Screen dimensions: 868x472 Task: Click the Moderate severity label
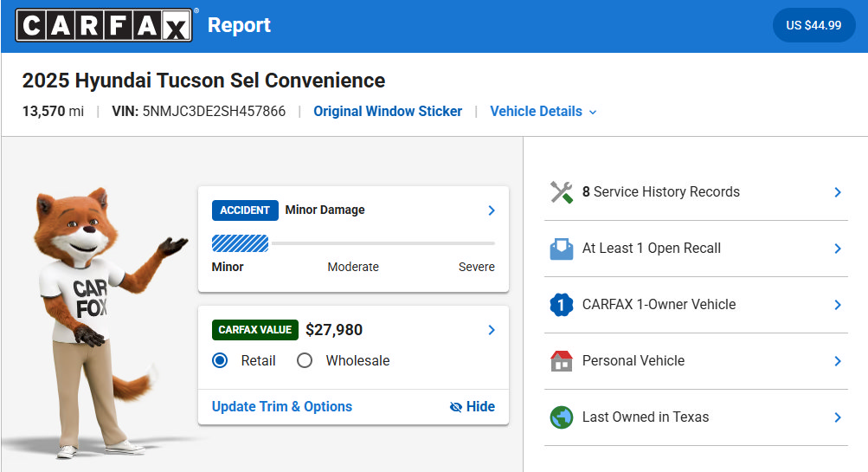coord(353,267)
